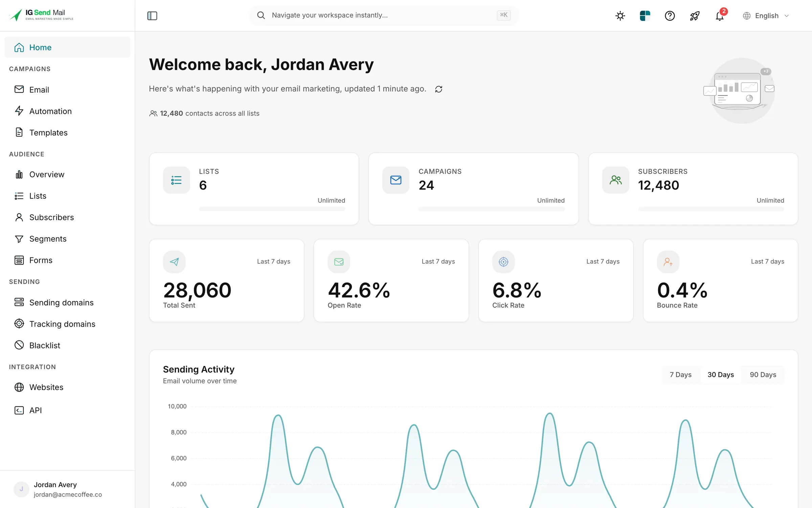This screenshot has width=812, height=508.
Task: Select the 7 Days chart range
Action: [681, 375]
